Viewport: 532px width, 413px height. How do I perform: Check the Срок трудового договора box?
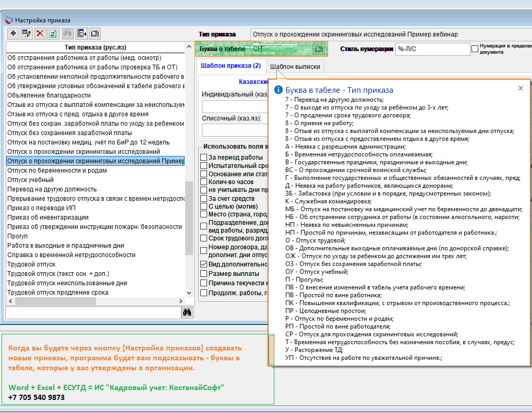tap(203, 238)
